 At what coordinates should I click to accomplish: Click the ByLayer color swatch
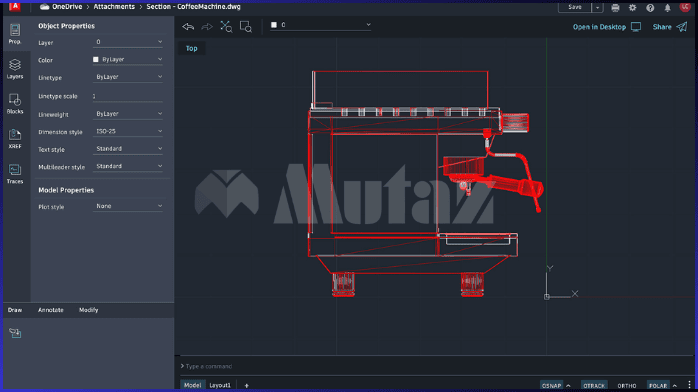[x=96, y=60]
